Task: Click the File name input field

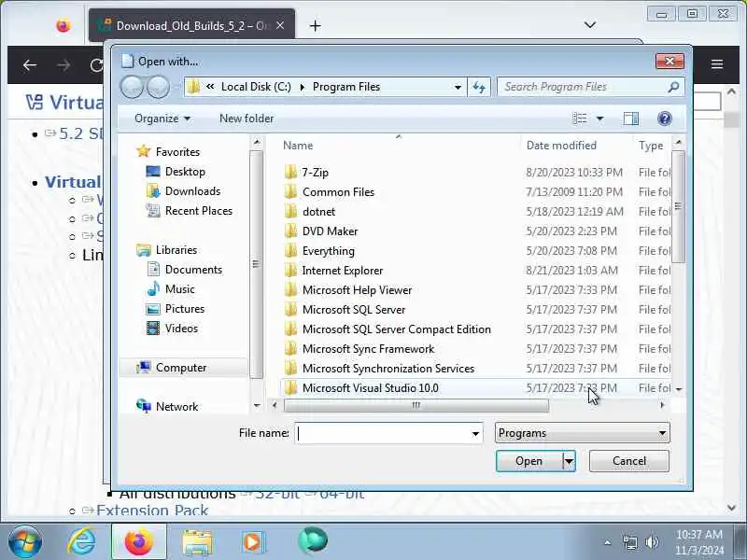Action: 383,433
